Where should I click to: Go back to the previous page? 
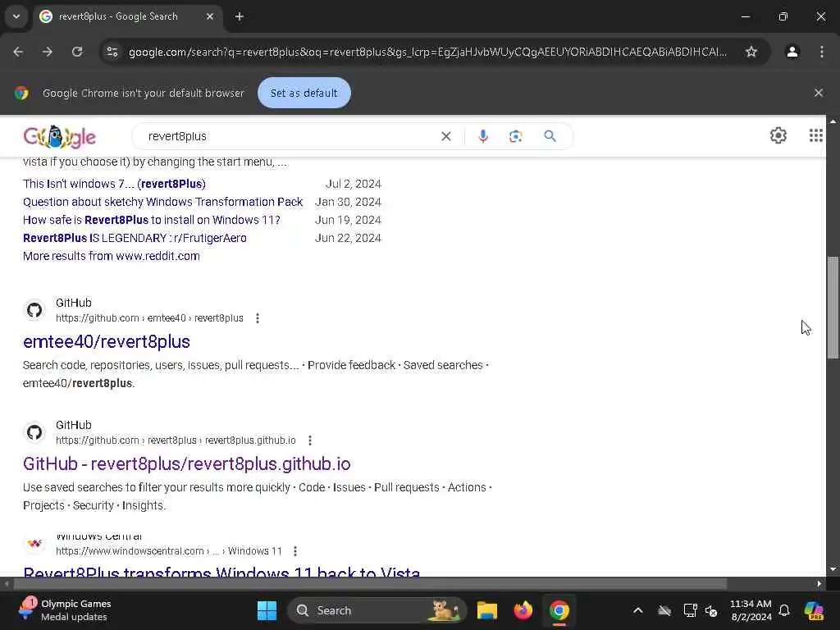[x=18, y=52]
